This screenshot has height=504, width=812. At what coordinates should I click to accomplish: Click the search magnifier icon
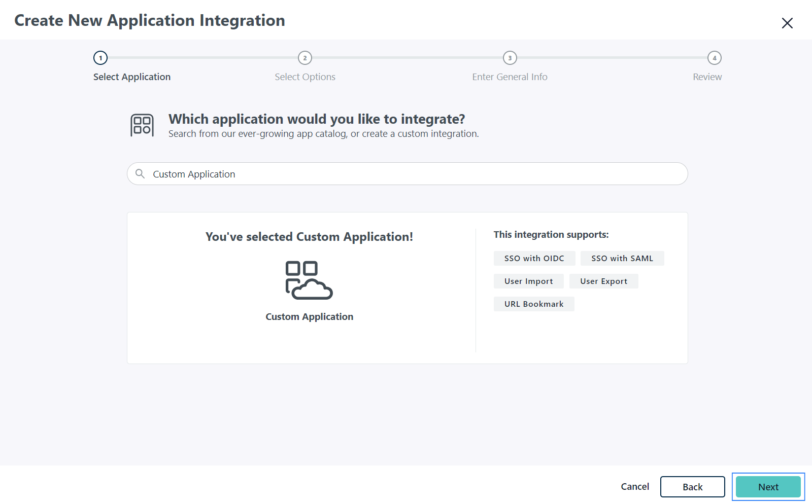pos(139,174)
